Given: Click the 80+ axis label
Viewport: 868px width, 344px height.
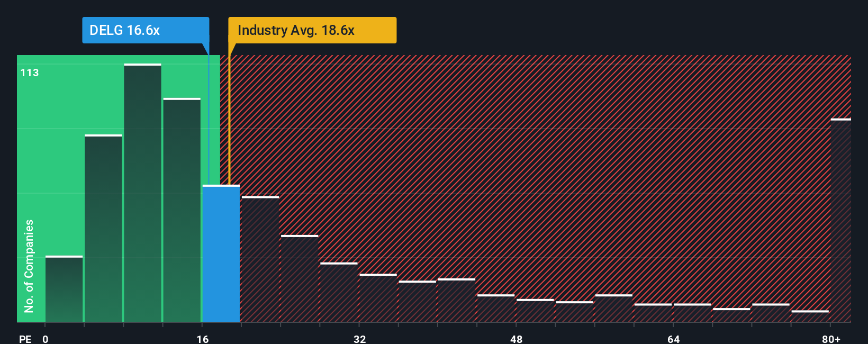Looking at the screenshot, I should [831, 339].
